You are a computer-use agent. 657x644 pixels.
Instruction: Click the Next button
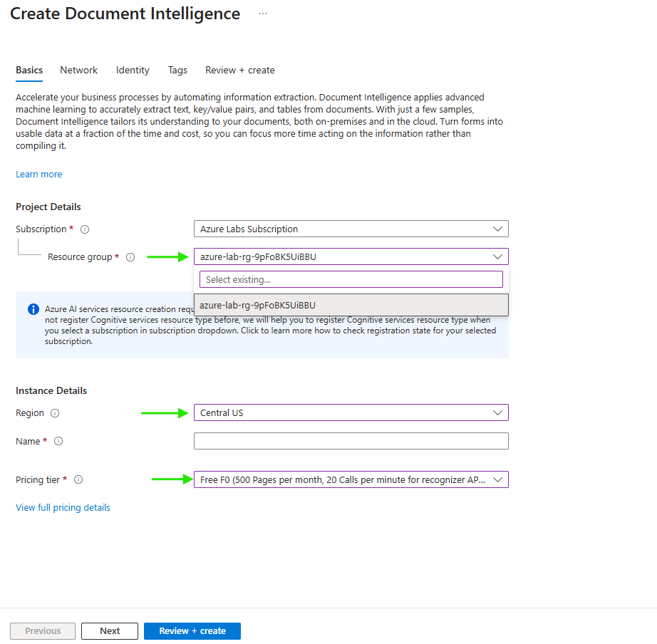(x=110, y=630)
